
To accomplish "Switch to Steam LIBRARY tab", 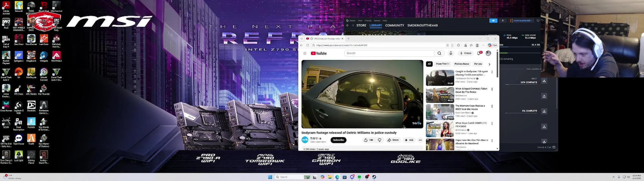I will click(x=376, y=25).
